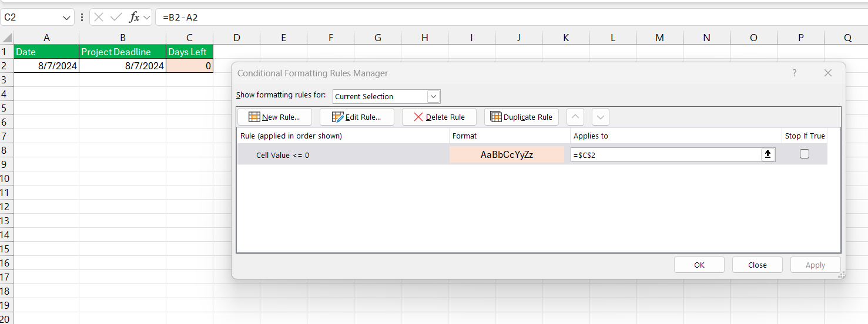
Task: Select cell C1 Days Left
Action: [189, 52]
